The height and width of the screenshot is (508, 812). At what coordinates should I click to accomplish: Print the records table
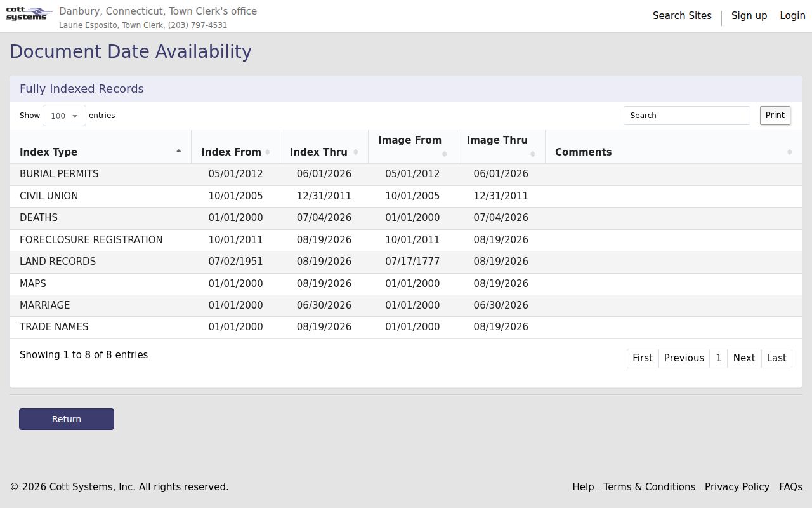(775, 116)
